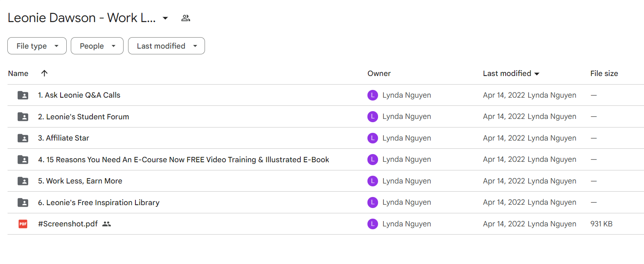Click modified date in Student Forum row

pyautogui.click(x=504, y=116)
